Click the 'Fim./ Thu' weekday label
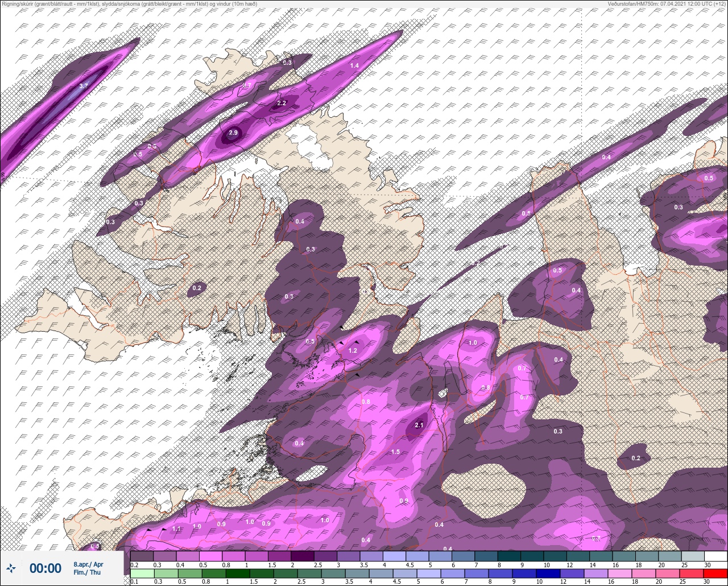The height and width of the screenshot is (586, 728). click(x=87, y=572)
